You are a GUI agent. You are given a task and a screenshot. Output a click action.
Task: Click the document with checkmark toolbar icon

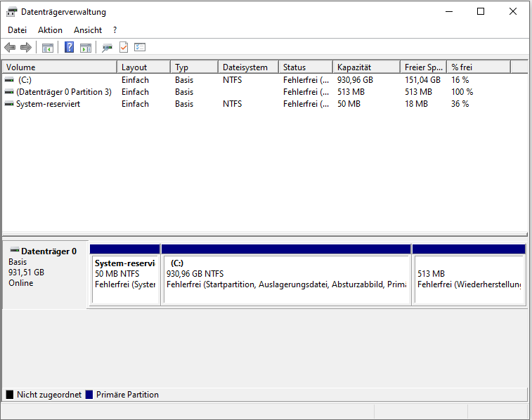(124, 48)
